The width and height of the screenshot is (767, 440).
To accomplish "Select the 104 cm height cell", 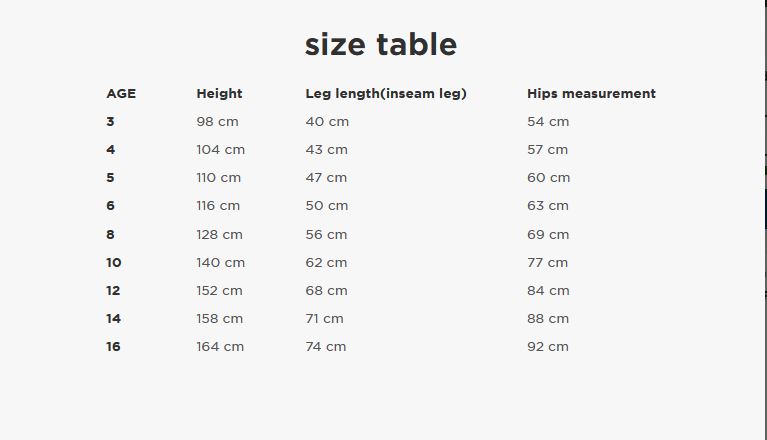I will 220,149.
